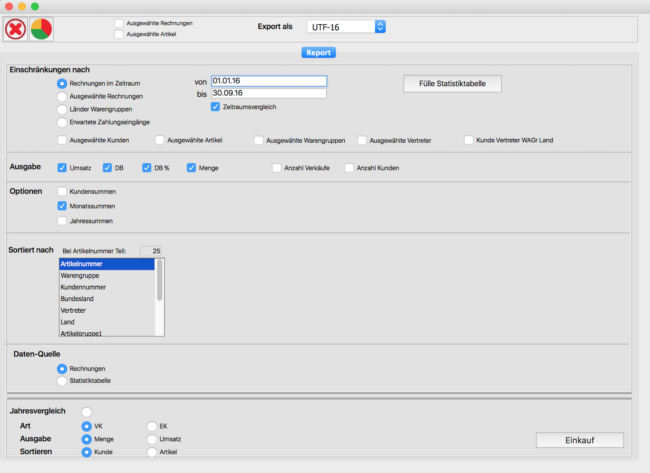Select the EK radio button

(x=152, y=425)
